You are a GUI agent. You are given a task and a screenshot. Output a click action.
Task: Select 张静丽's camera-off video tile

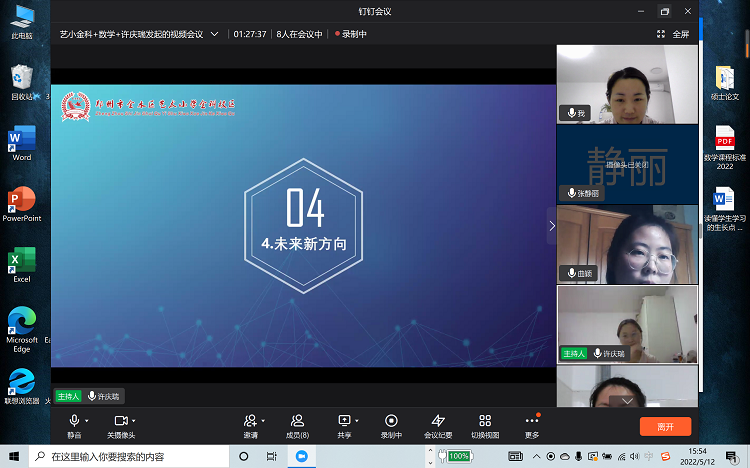[627, 163]
